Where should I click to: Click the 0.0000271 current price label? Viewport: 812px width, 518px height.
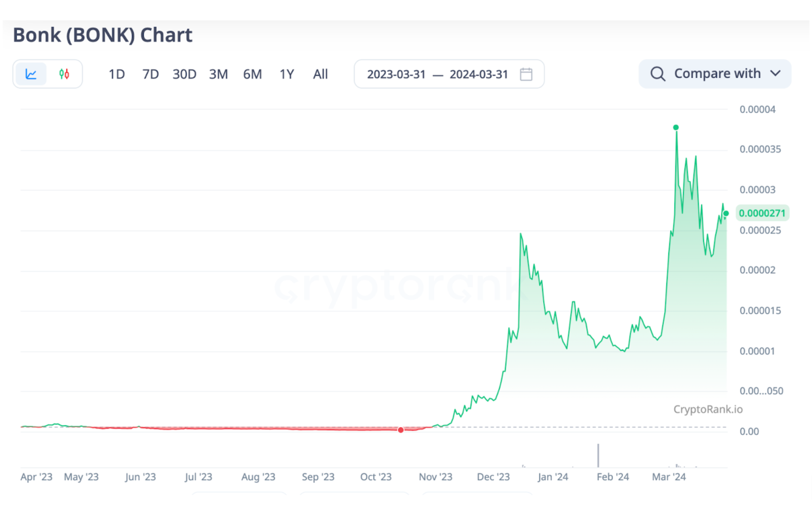click(762, 213)
